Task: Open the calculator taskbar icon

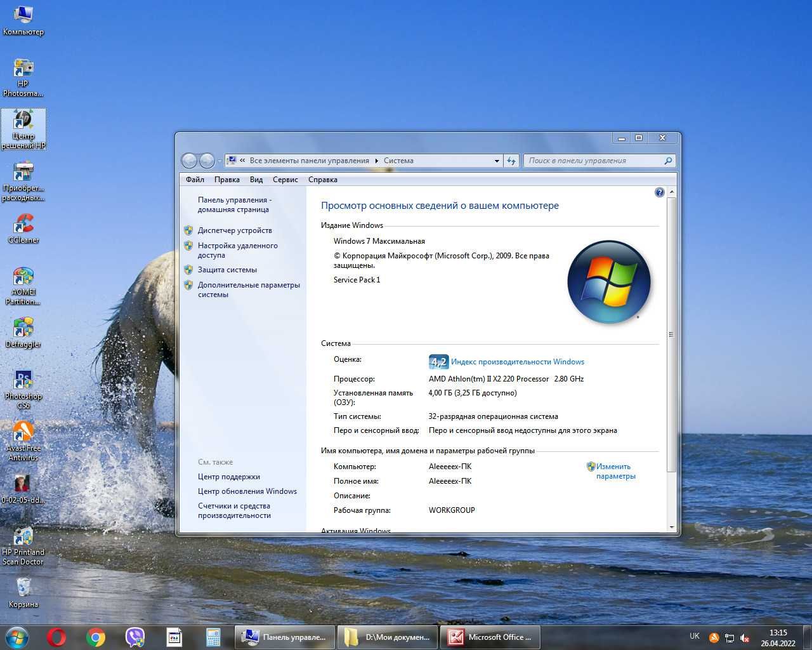Action: point(213,637)
